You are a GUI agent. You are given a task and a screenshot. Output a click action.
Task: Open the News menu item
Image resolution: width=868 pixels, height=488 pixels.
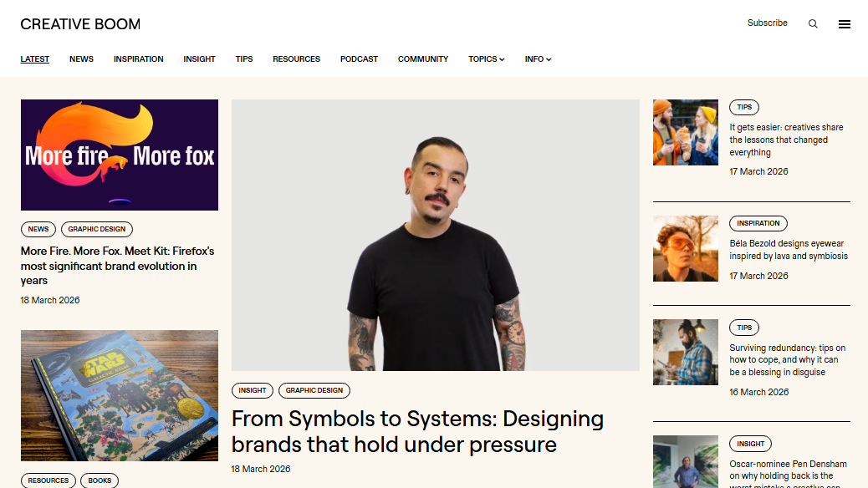[x=81, y=59]
